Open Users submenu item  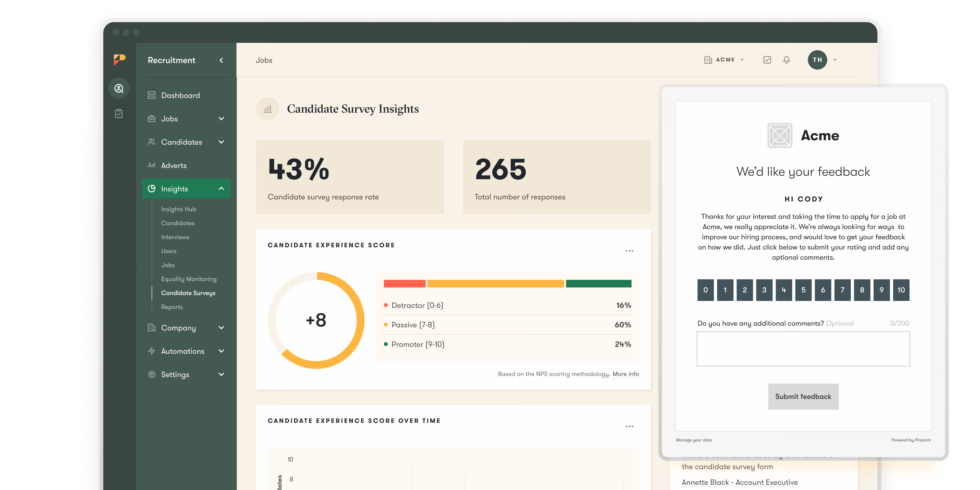pyautogui.click(x=168, y=251)
